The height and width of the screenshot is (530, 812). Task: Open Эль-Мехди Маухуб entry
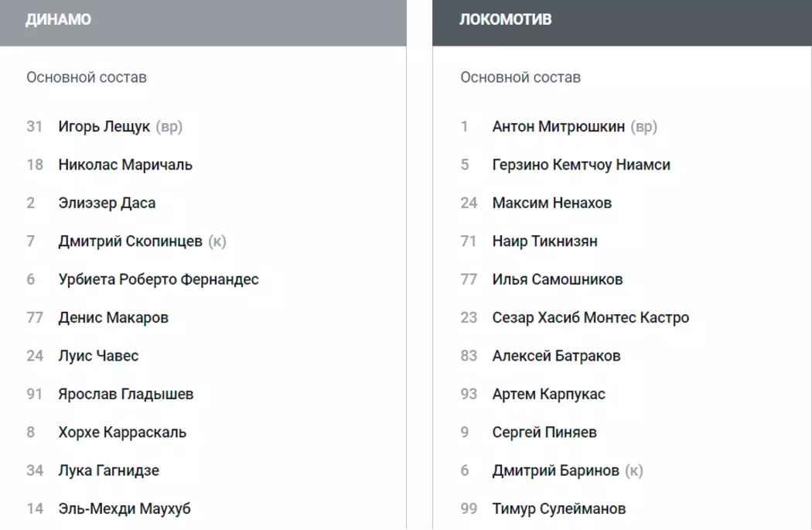124,509
